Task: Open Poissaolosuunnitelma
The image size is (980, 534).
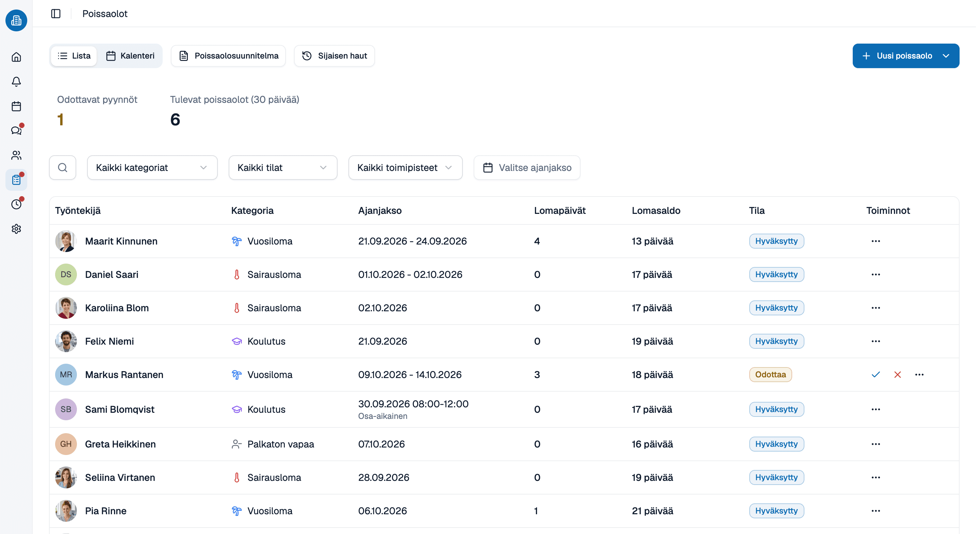Action: pyautogui.click(x=228, y=56)
